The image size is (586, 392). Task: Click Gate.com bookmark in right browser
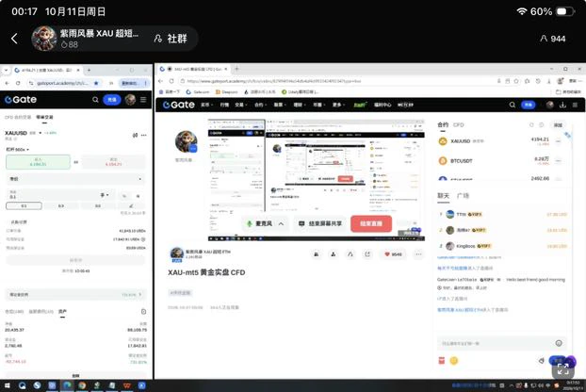click(x=198, y=92)
